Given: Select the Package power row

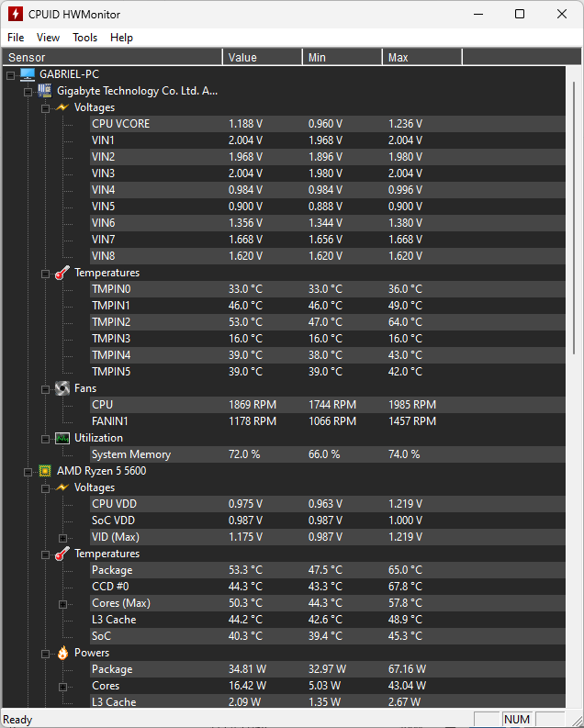Looking at the screenshot, I should click(x=328, y=669).
